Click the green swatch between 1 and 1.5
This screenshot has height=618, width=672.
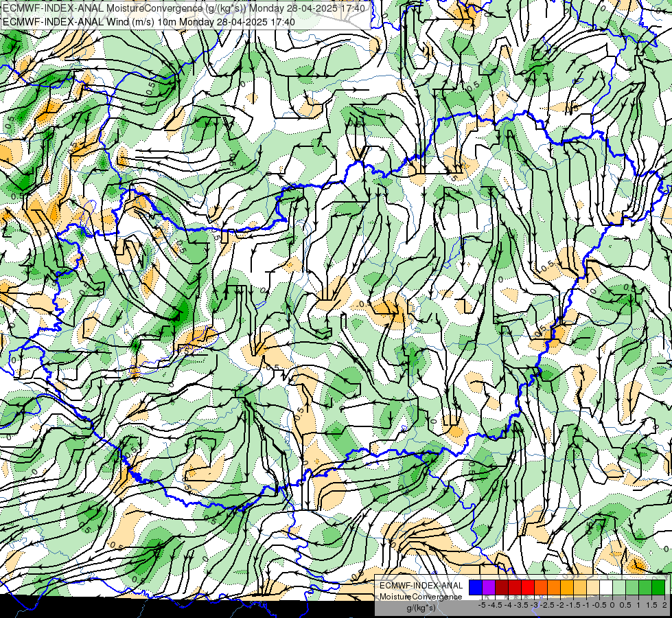[645, 588]
